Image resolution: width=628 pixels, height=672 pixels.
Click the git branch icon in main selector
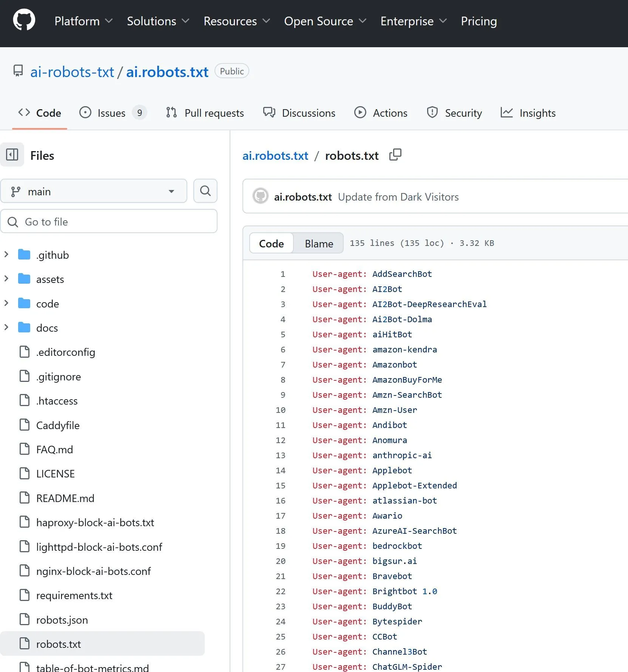(16, 192)
